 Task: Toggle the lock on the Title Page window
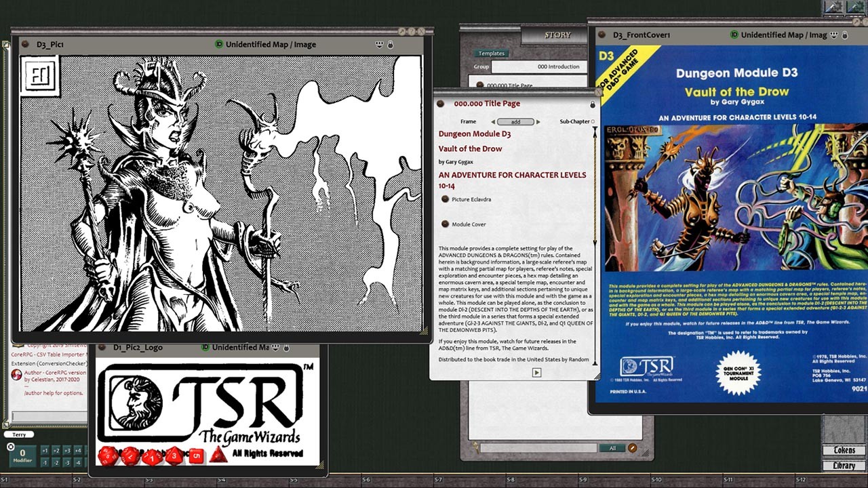[592, 104]
